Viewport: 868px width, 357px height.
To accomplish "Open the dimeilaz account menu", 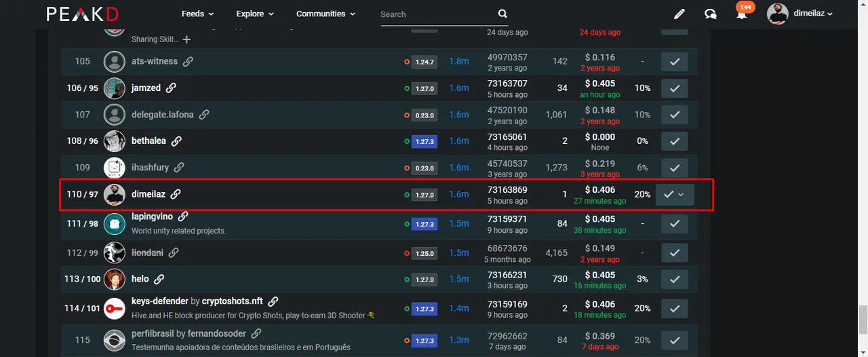I will click(800, 14).
